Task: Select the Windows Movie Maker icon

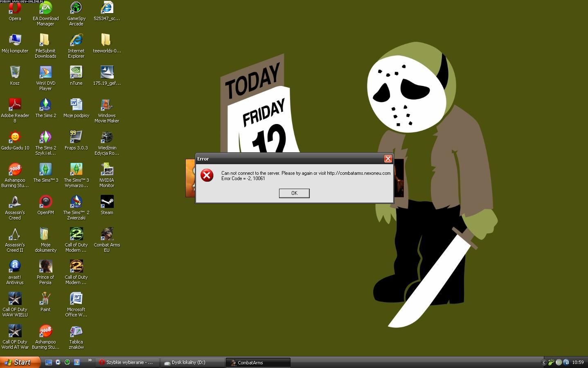Action: click(x=107, y=111)
